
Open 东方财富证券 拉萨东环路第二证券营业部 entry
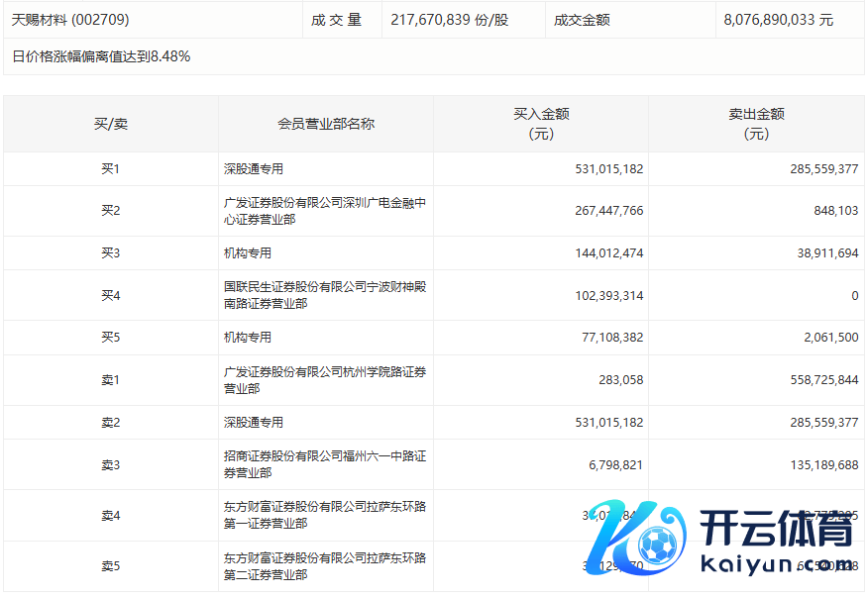click(x=324, y=566)
